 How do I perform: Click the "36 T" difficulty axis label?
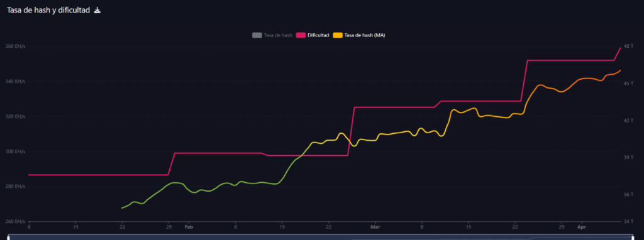point(629,194)
